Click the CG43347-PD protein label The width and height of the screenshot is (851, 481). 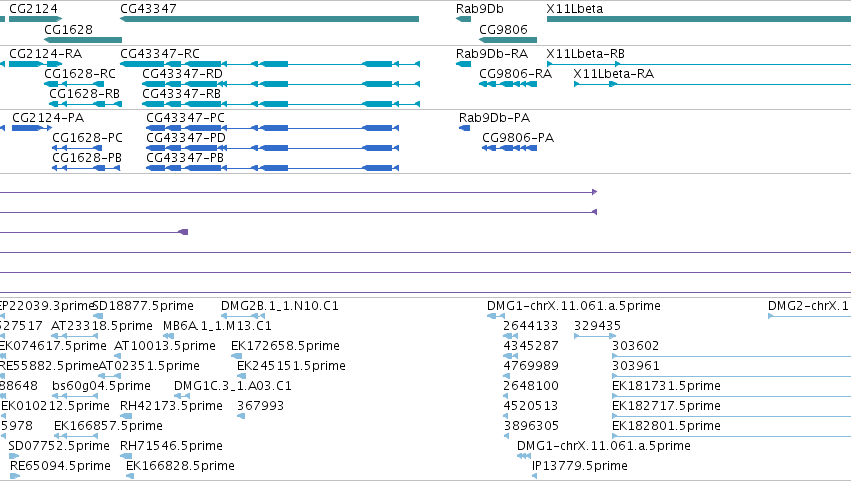pos(186,138)
